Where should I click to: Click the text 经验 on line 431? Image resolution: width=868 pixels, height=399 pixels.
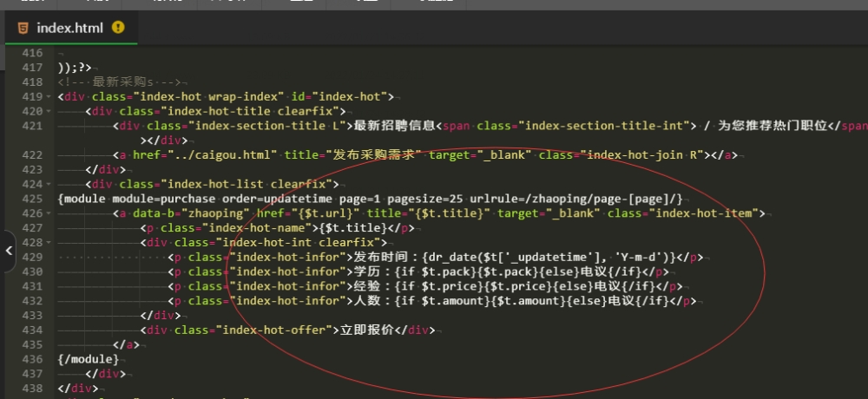click(x=367, y=286)
